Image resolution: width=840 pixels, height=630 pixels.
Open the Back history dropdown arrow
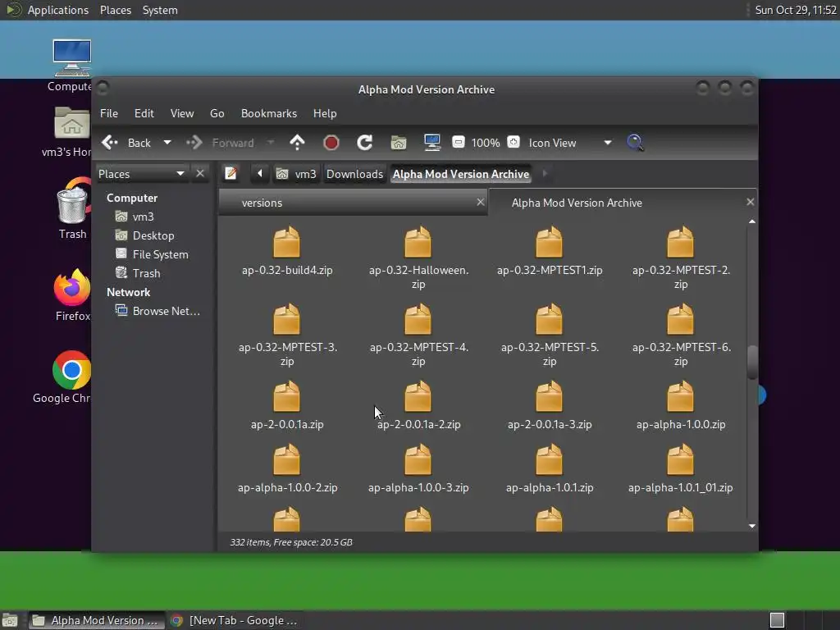click(167, 143)
